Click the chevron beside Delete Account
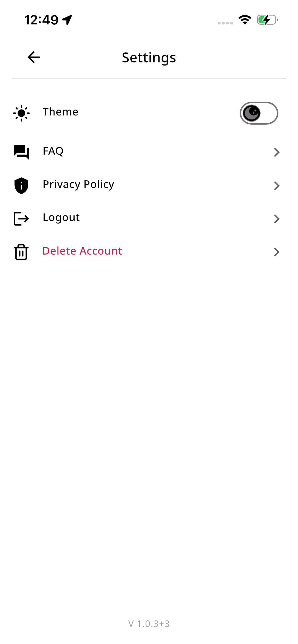This screenshot has height=644, width=298. pos(276,252)
